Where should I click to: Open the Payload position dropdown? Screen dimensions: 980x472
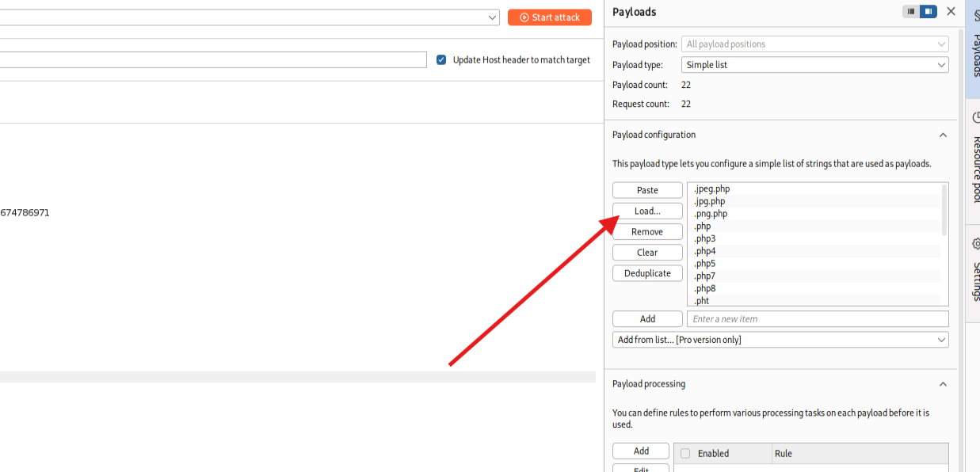coord(815,44)
